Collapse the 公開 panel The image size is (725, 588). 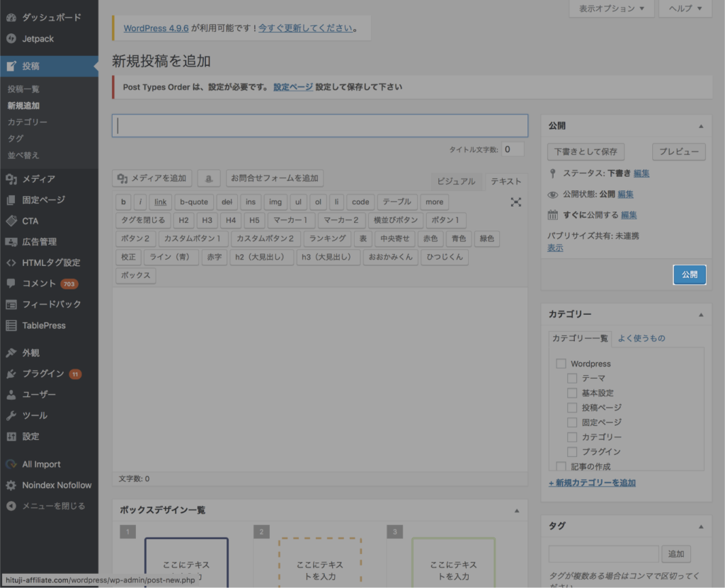coord(701,126)
